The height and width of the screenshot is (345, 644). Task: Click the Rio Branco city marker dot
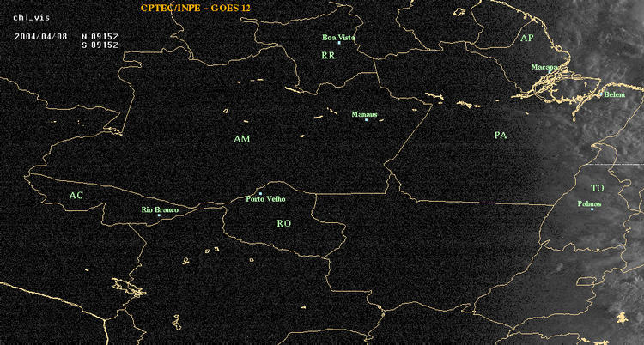click(x=159, y=215)
